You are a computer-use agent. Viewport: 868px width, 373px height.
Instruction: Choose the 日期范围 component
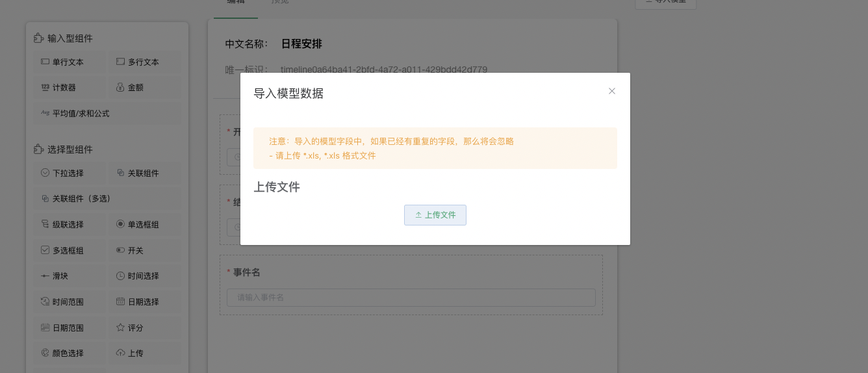[x=70, y=328]
